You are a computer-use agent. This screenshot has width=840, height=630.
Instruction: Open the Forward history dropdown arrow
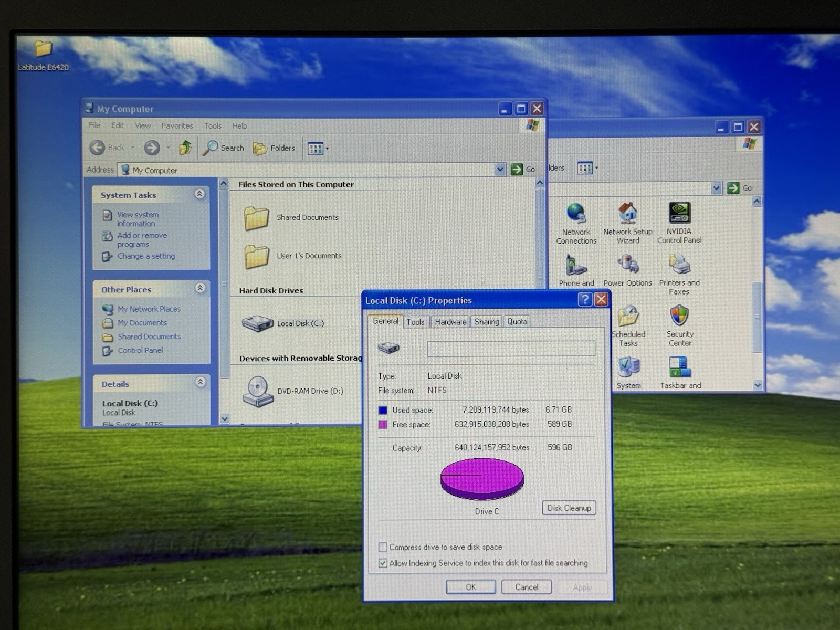(168, 148)
